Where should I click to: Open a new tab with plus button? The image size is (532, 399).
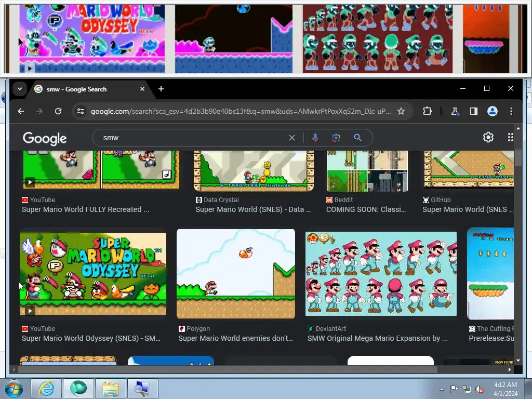click(161, 89)
